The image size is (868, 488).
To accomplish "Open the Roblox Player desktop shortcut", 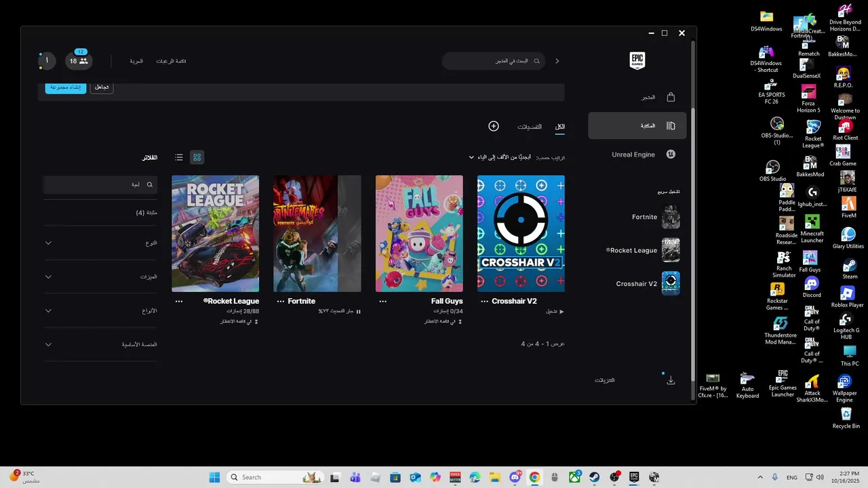I will (847, 297).
